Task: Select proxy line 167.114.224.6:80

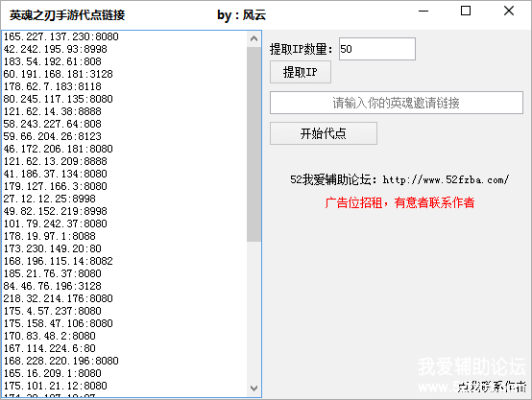Action: [x=50, y=348]
